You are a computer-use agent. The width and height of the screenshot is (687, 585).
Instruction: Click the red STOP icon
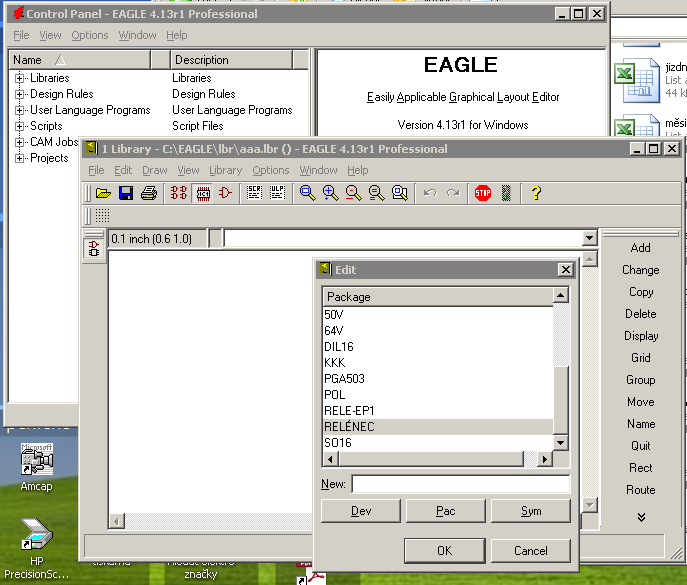point(483,193)
